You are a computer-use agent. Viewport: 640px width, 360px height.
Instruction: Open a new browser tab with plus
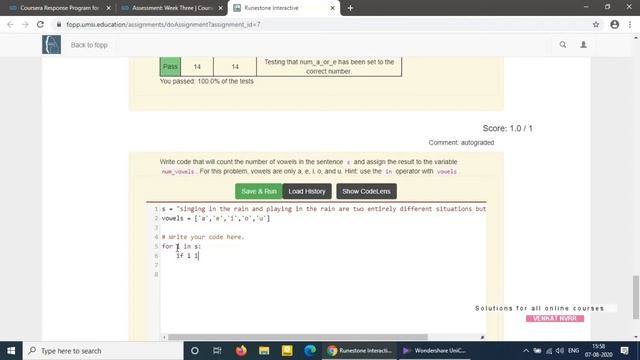coord(350,8)
